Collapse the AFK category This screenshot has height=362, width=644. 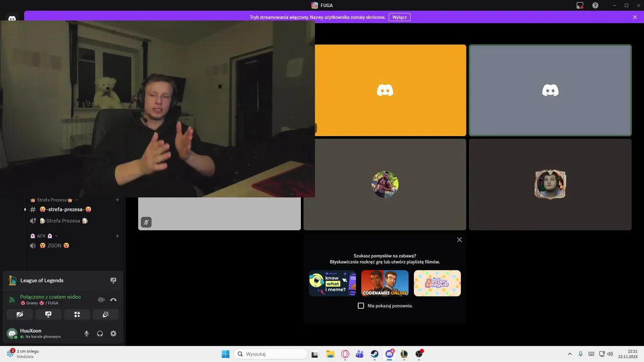point(44,236)
